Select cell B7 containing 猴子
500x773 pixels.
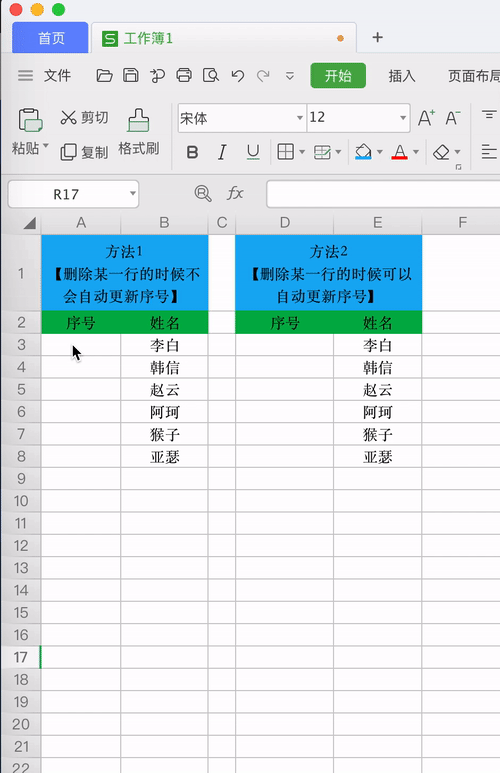164,434
